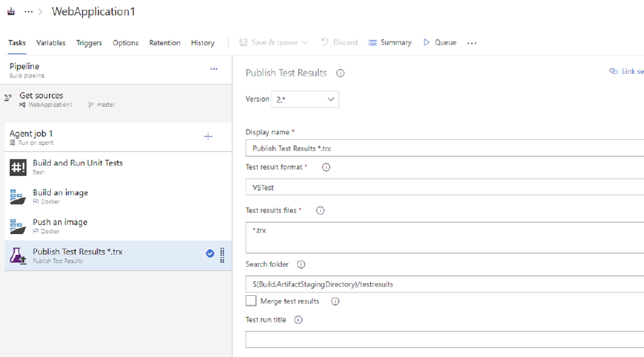Click the Queue button

(440, 43)
